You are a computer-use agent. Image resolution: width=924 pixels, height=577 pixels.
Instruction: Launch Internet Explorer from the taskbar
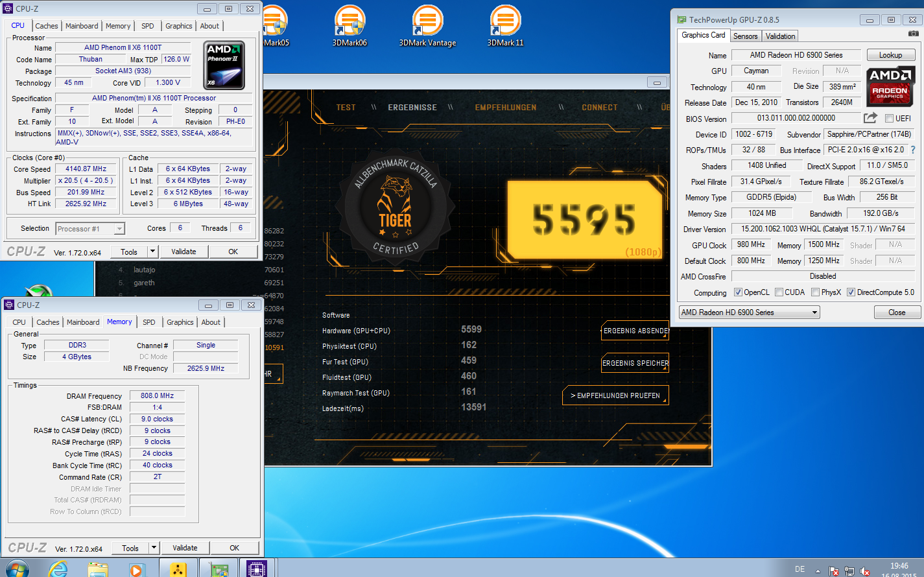[x=58, y=569]
